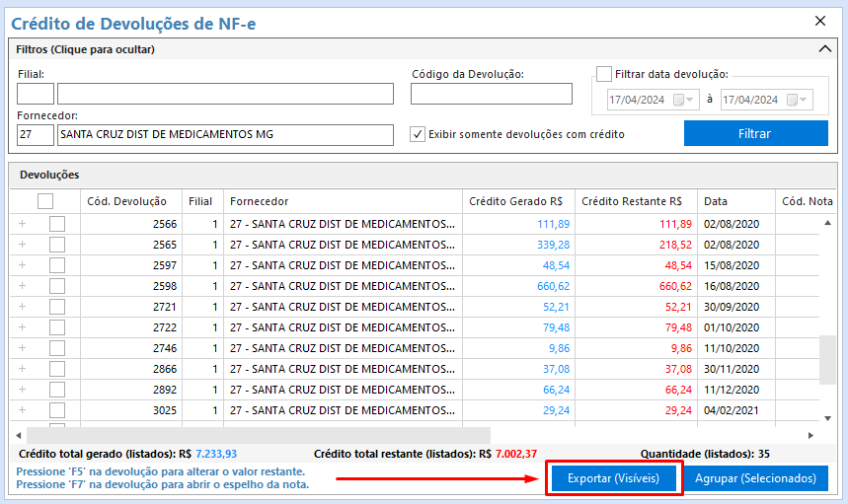Expand row 2721 with plus icon
The width and height of the screenshot is (848, 504).
[x=23, y=307]
